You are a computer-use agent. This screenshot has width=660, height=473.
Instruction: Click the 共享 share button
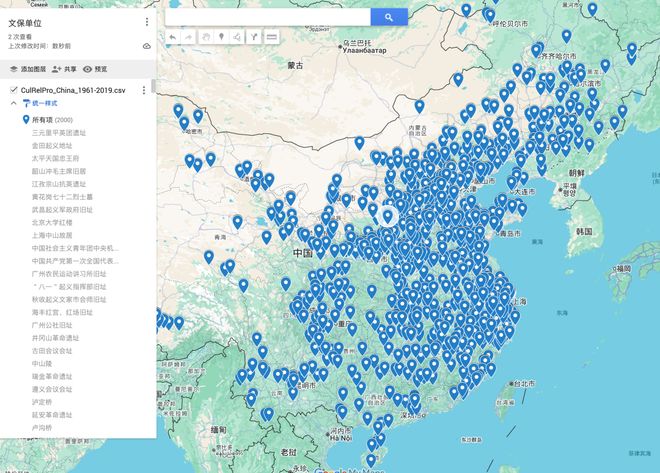tap(64, 69)
